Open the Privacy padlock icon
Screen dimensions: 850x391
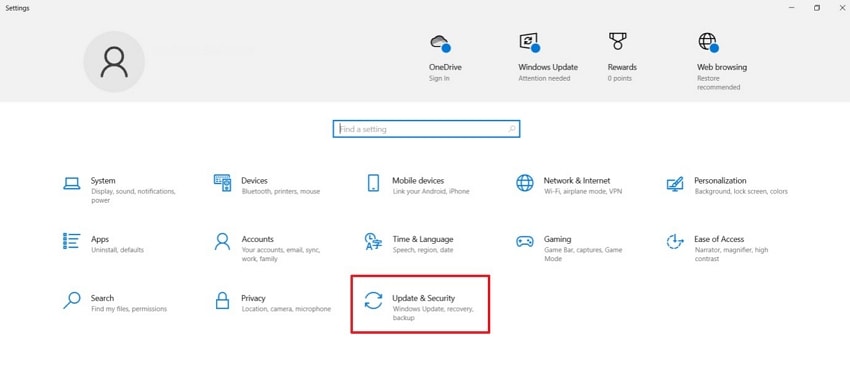[222, 300]
